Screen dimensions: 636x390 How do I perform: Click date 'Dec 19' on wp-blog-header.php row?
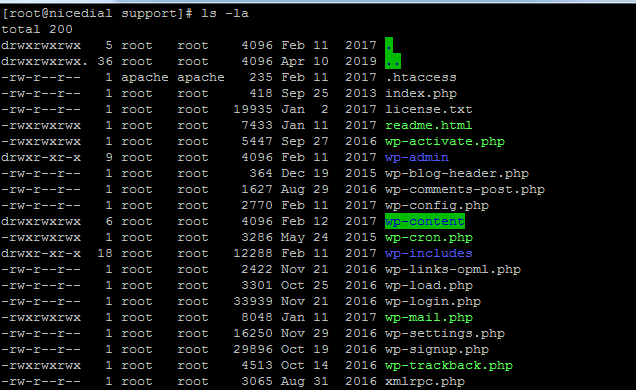click(305, 174)
